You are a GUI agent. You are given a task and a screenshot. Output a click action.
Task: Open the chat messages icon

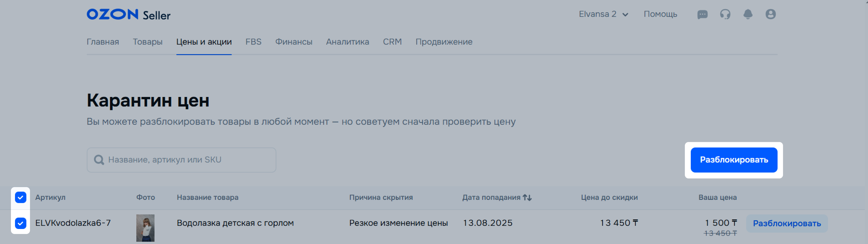pos(702,15)
